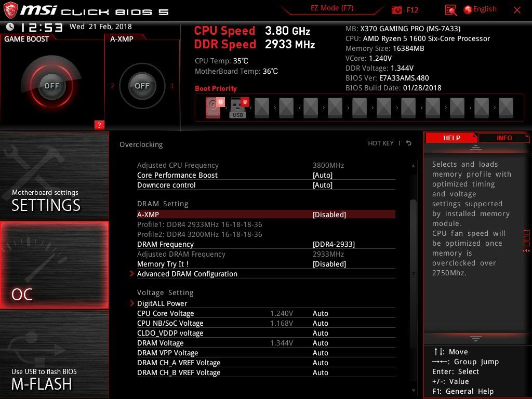Image resolution: width=532 pixels, height=399 pixels.
Task: Edit CLDO_VDDP voltage Auto field
Action: coord(320,333)
